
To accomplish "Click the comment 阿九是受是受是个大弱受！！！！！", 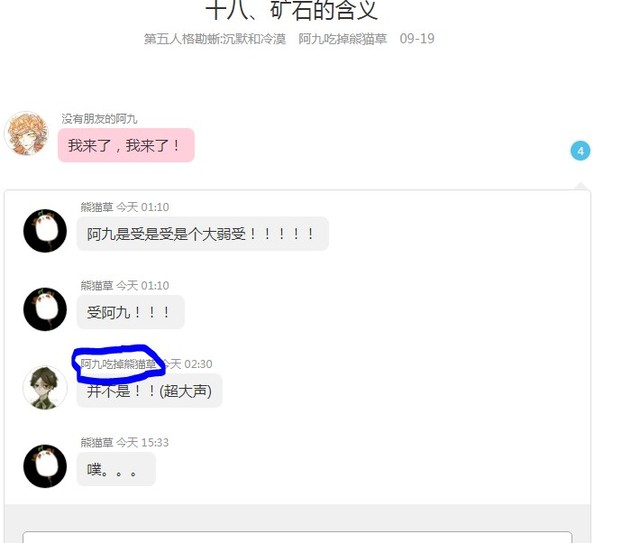I will [x=203, y=234].
